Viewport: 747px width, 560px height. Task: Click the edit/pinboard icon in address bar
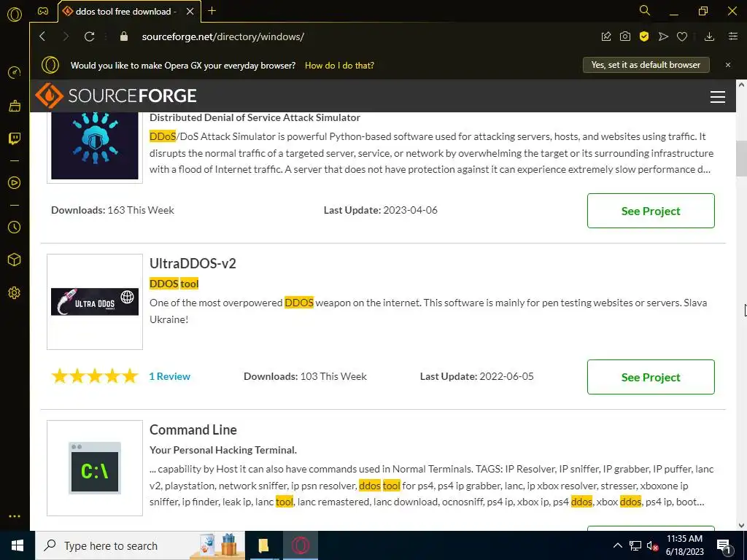[606, 36]
